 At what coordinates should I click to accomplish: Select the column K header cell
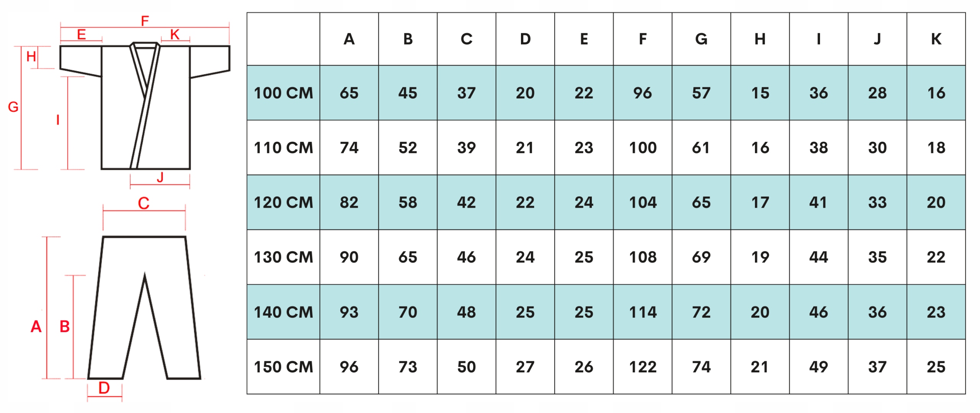(x=936, y=39)
